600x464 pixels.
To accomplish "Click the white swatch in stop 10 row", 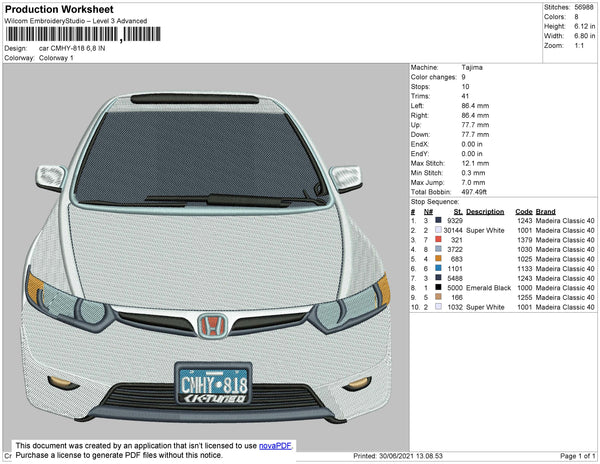I will 438,306.
